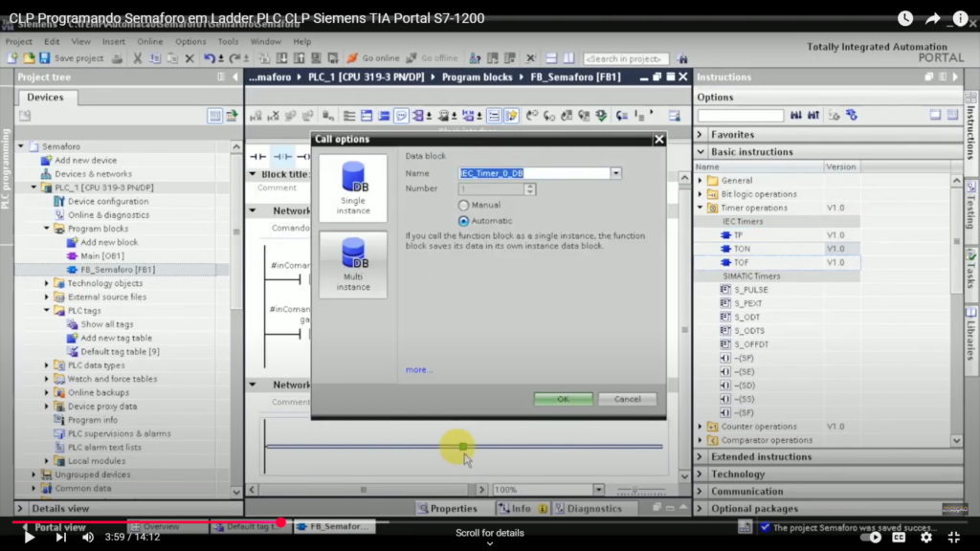This screenshot has height=551, width=980.
Task: Click the more... link
Action: [419, 370]
